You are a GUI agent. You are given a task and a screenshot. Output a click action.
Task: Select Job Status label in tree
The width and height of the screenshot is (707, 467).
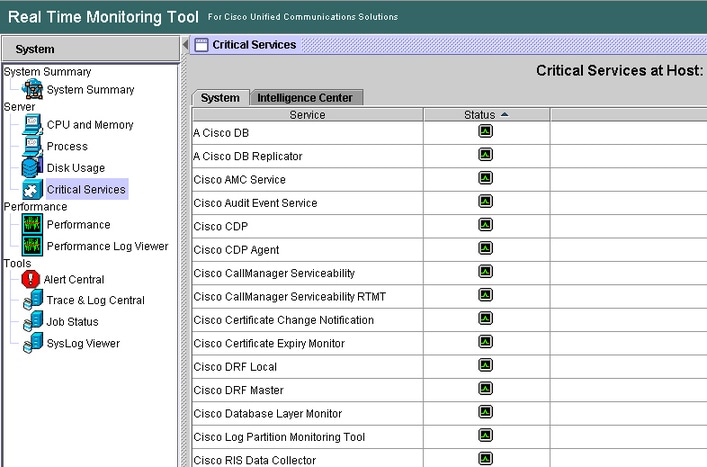[73, 322]
